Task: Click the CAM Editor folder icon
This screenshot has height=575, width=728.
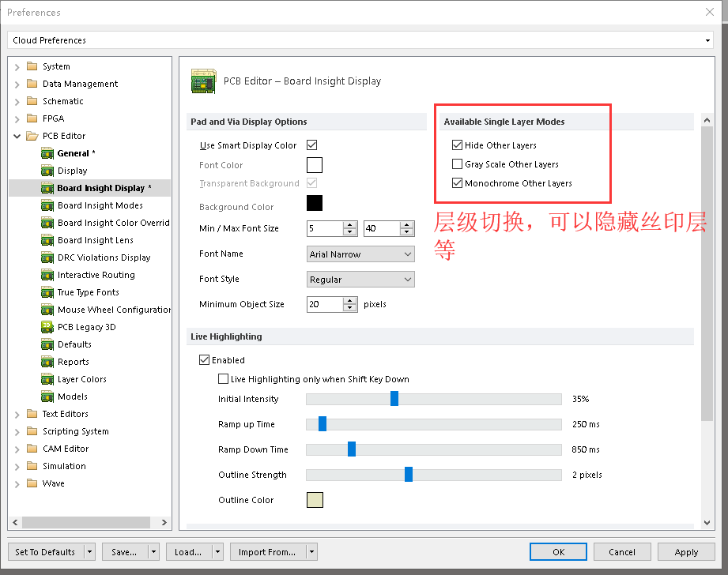Action: [32, 449]
